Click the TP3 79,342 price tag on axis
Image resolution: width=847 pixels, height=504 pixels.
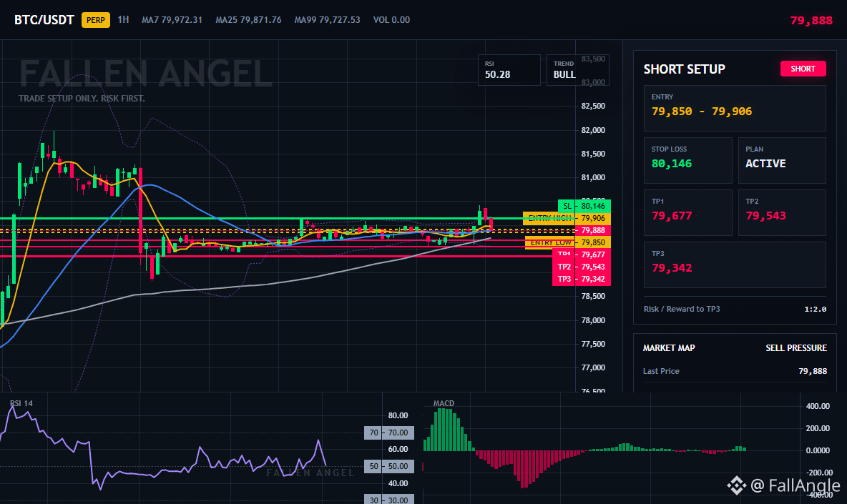581,279
